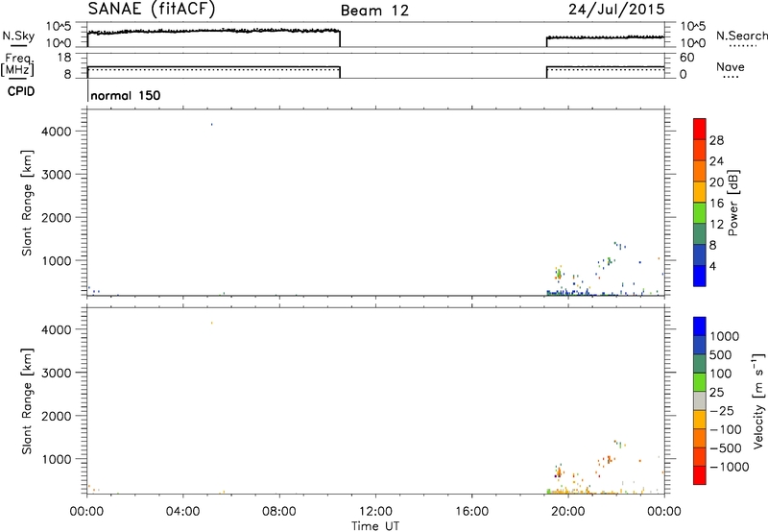Click the SANAE (fitACF) plot title
Image resolution: width=768 pixels, height=532 pixels.
tap(151, 9)
